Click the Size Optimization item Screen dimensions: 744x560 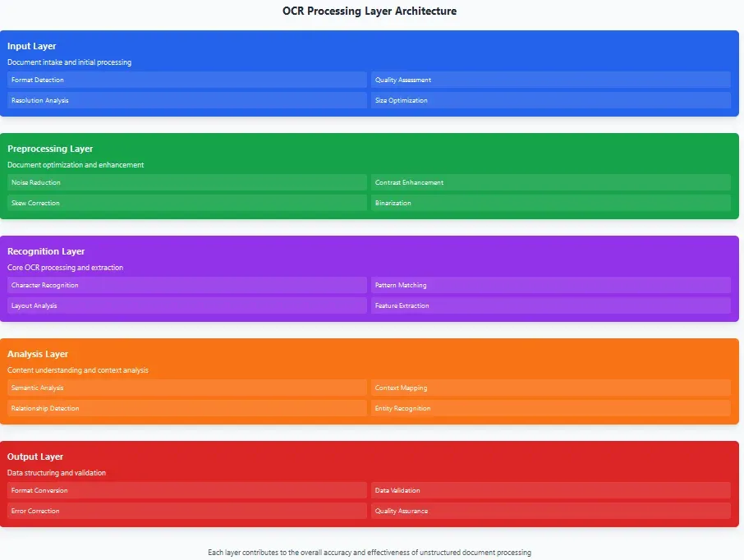pyautogui.click(x=551, y=100)
